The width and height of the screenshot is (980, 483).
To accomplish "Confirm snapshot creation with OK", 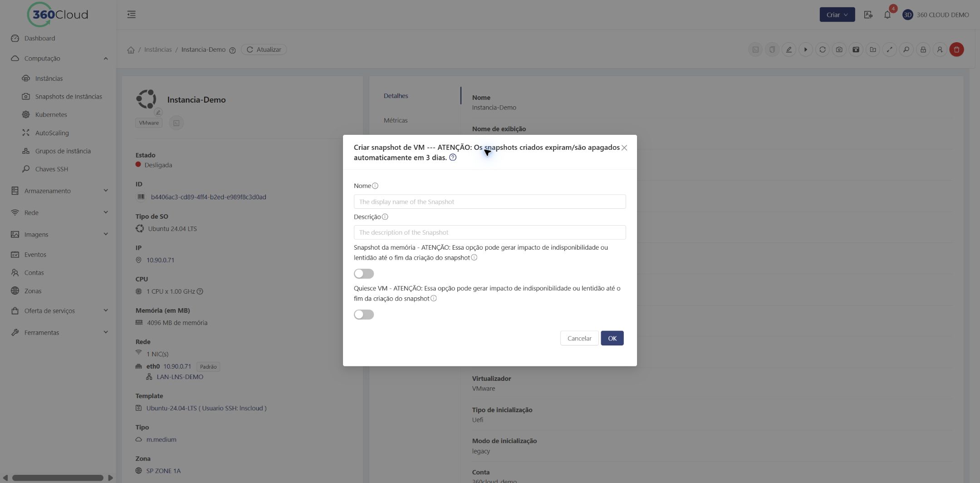I will pyautogui.click(x=612, y=338).
